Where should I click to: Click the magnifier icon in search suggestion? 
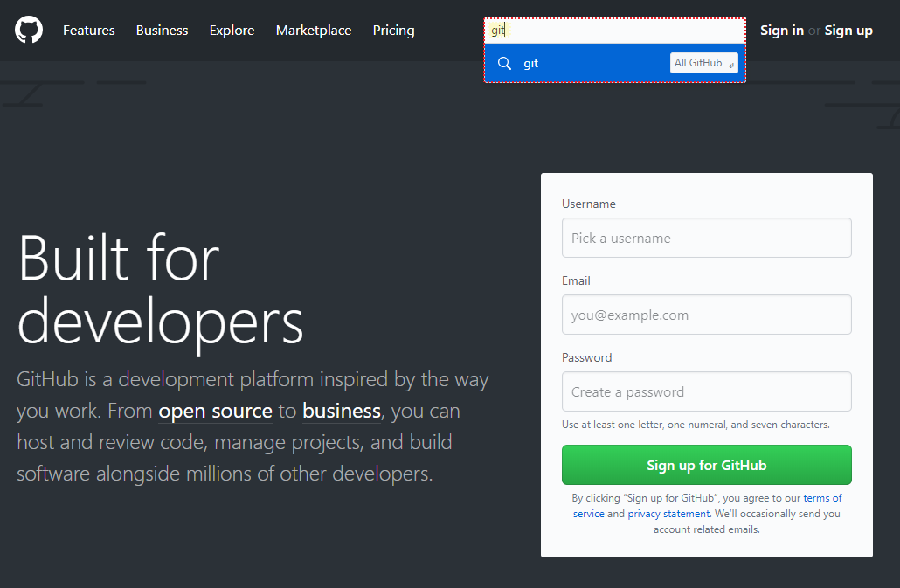coord(504,63)
